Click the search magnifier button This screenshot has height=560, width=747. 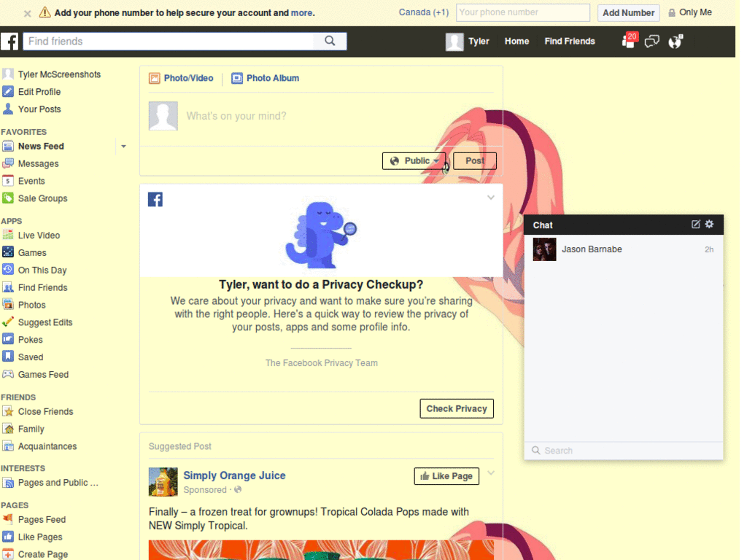click(330, 41)
